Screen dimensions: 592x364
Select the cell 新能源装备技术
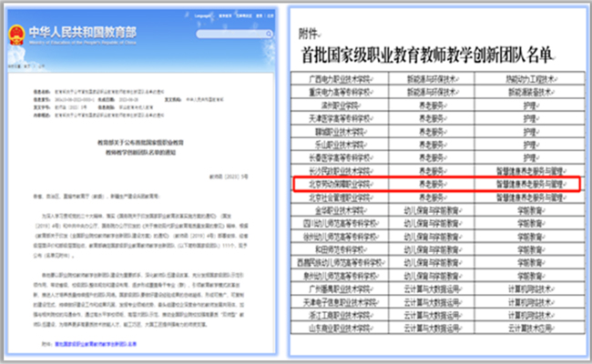530,92
